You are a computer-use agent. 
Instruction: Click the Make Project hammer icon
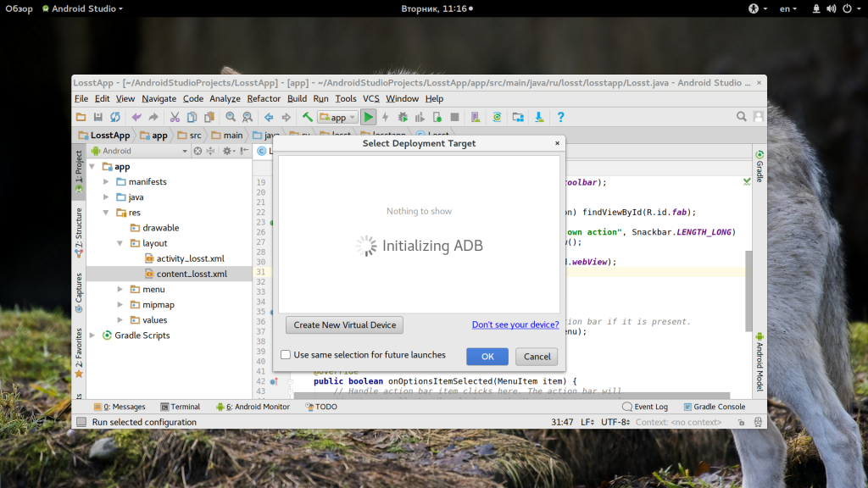[308, 117]
